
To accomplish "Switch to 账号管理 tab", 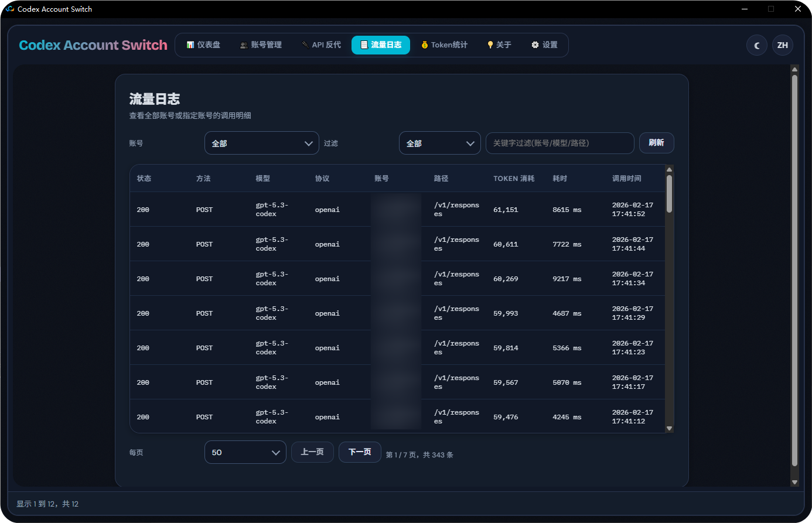I will point(261,45).
